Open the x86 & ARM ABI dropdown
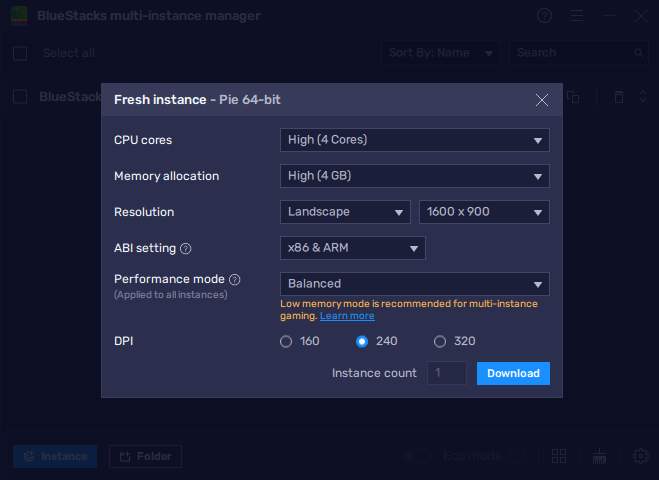Image resolution: width=659 pixels, height=480 pixels. (x=353, y=248)
